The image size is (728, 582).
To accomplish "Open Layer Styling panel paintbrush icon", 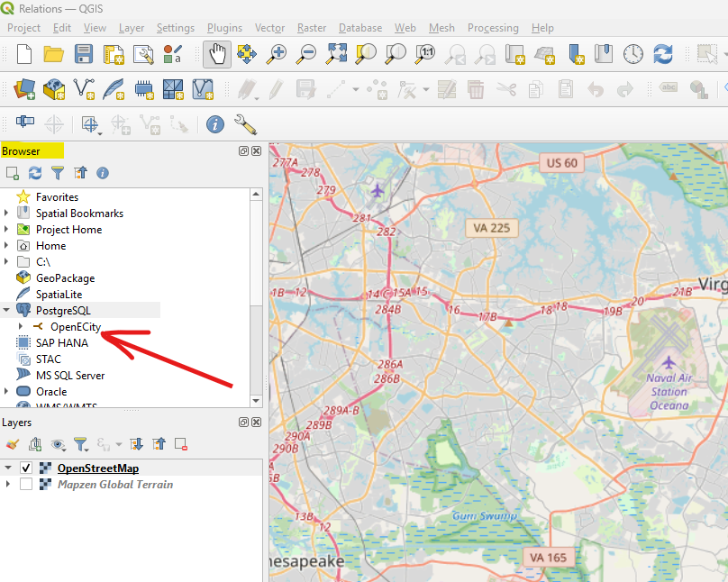I will coord(12,445).
